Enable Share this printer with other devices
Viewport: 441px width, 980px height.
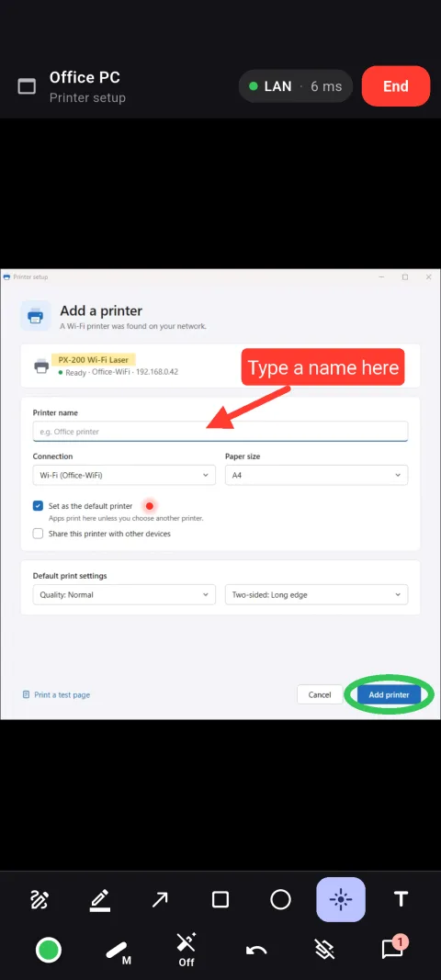[39, 534]
